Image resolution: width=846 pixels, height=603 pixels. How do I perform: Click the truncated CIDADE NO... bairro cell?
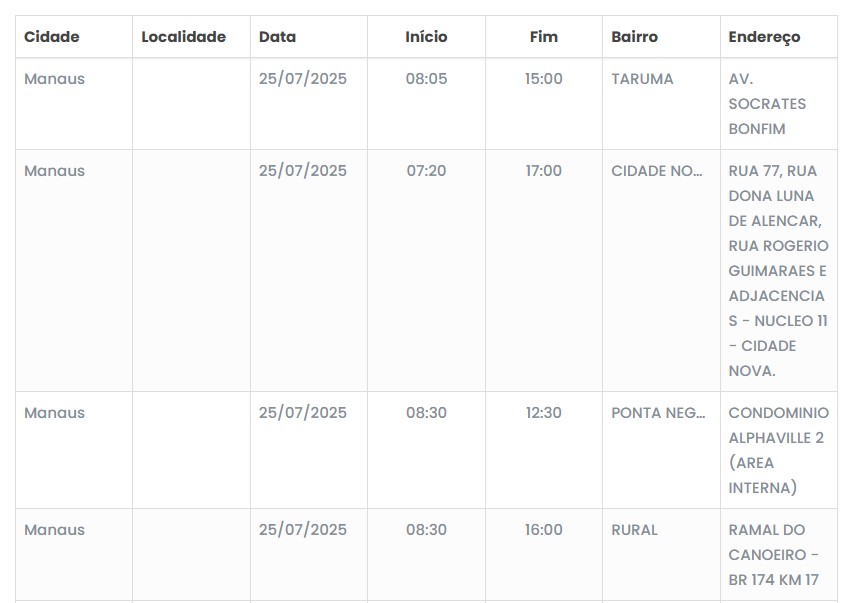coord(657,171)
